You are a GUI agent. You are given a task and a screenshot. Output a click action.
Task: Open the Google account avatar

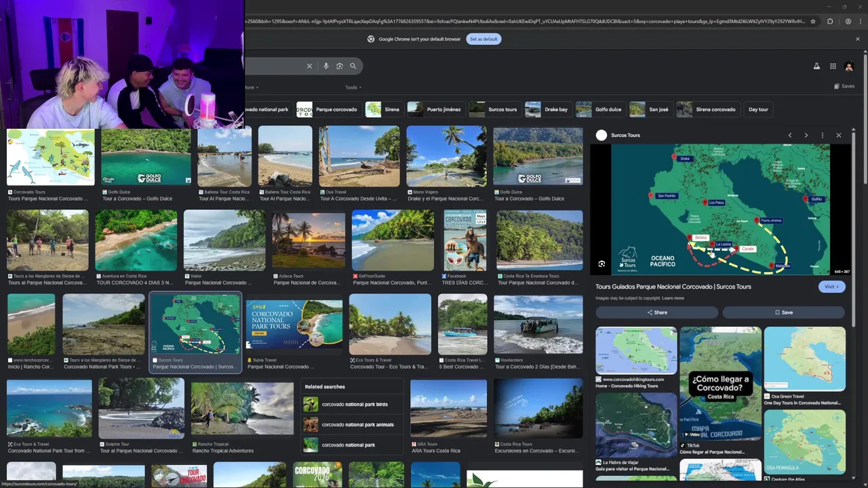point(849,66)
